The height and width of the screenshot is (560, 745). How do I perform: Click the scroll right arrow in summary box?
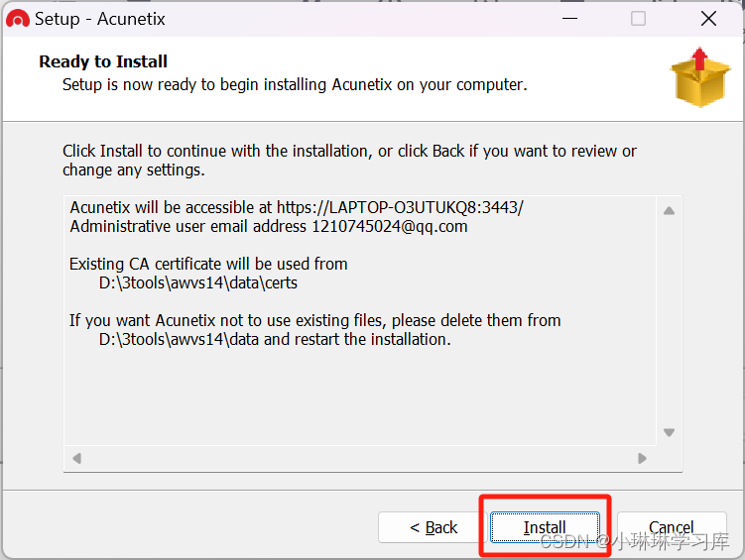pyautogui.click(x=642, y=459)
